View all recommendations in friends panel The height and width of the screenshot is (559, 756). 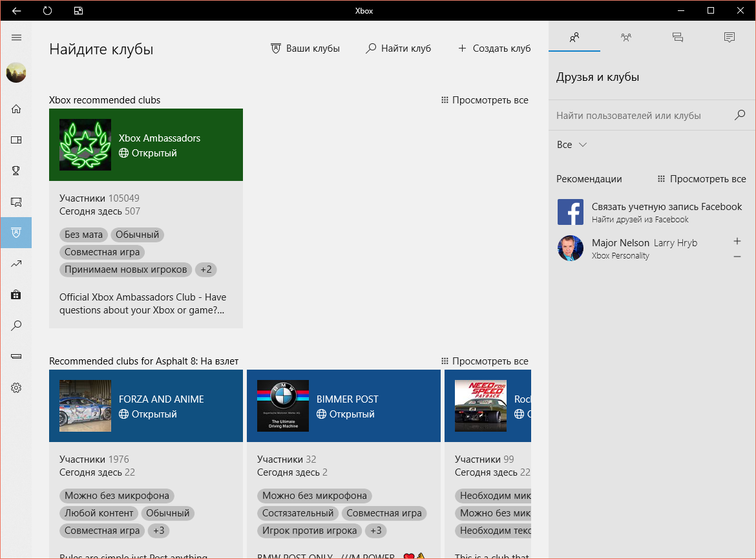coord(702,179)
